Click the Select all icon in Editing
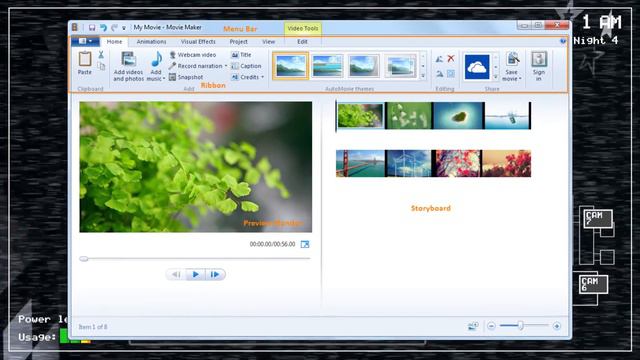The width and height of the screenshot is (640, 360). coord(451,74)
